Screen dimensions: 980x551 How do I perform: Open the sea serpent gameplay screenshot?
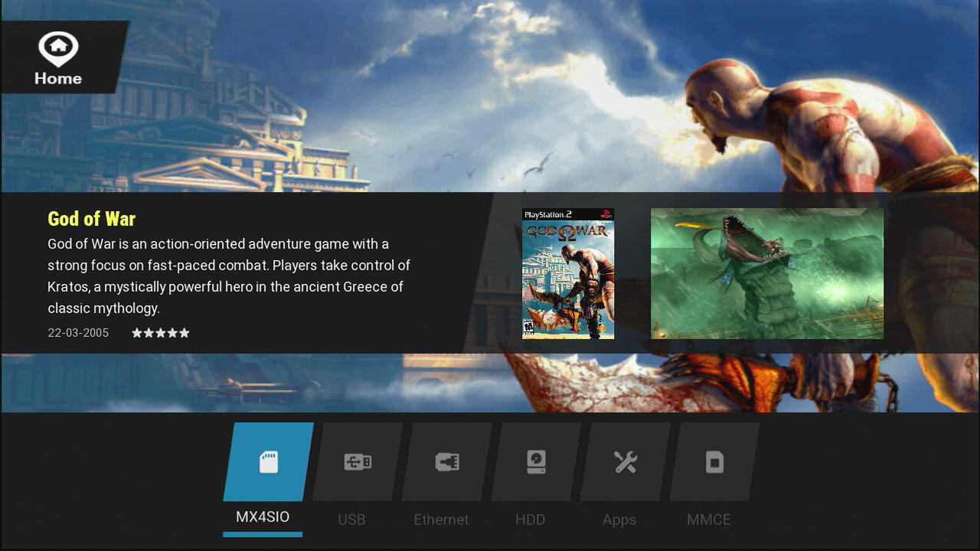[x=767, y=273]
